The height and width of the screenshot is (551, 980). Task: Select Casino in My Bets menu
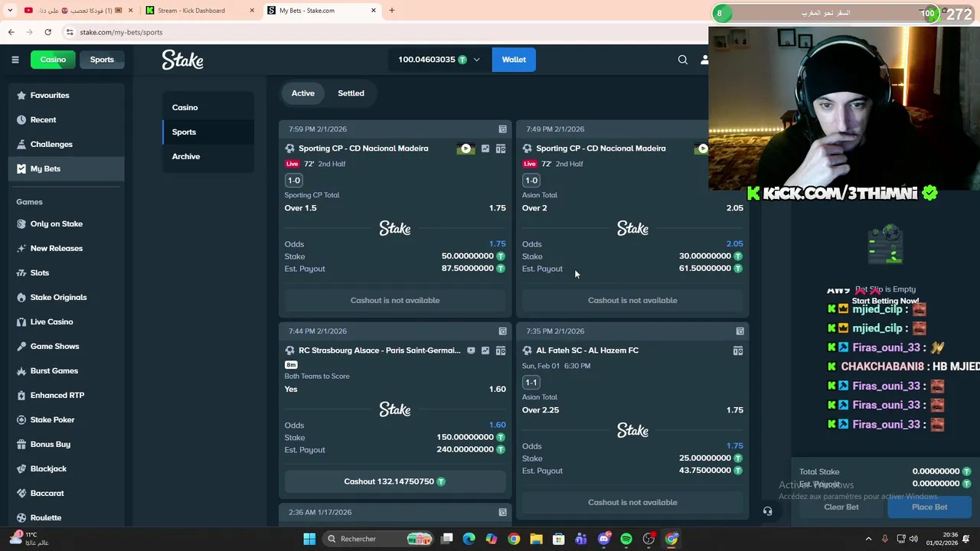208,107
